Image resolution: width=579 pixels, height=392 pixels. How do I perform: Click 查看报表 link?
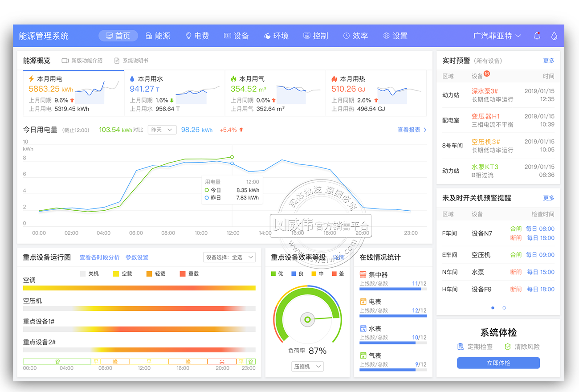click(412, 130)
